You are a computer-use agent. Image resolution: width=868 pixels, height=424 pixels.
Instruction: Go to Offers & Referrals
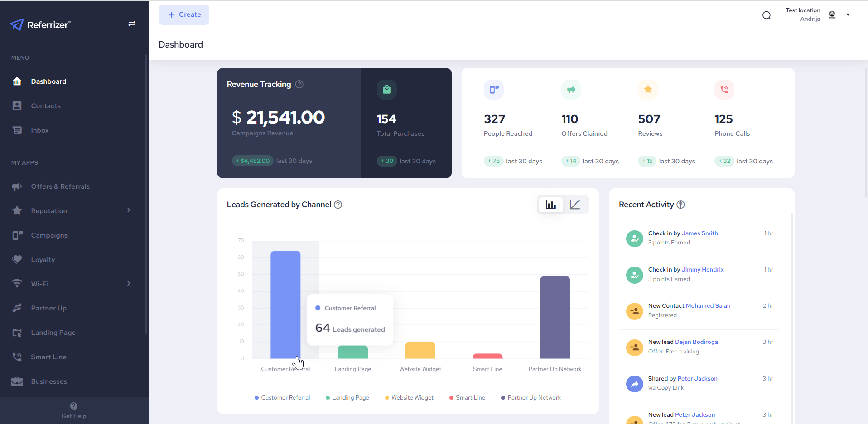(60, 186)
